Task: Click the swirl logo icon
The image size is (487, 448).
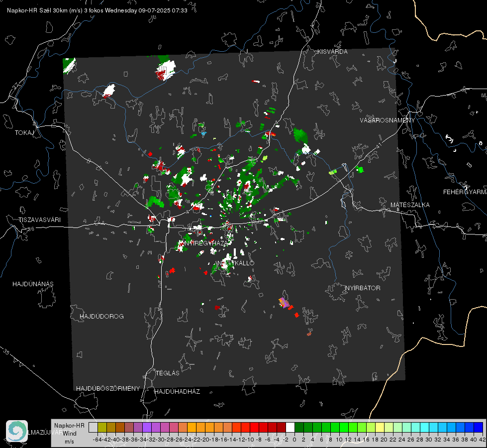Action: click(x=17, y=431)
